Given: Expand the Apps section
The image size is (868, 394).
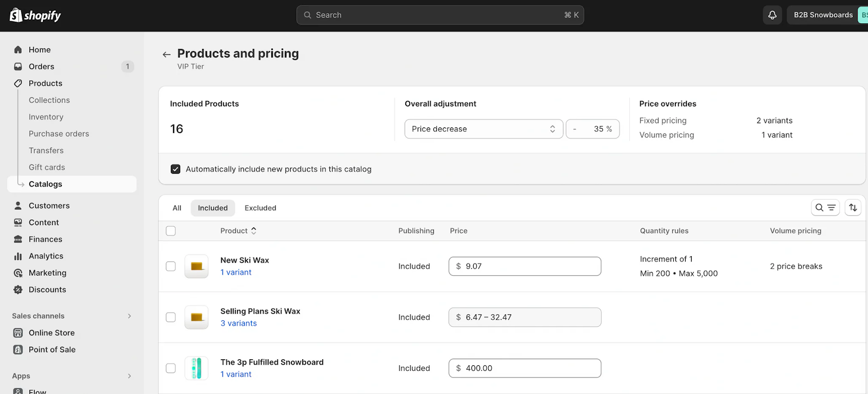Looking at the screenshot, I should (x=129, y=376).
